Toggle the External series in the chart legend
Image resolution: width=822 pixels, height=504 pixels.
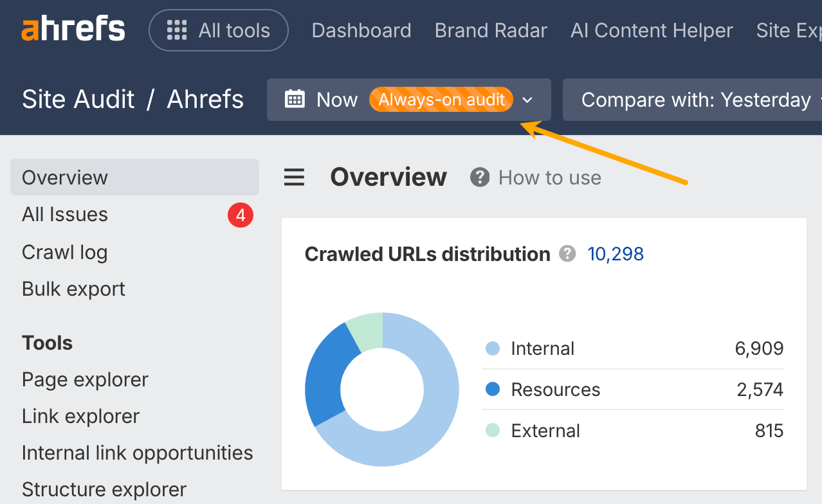point(492,431)
